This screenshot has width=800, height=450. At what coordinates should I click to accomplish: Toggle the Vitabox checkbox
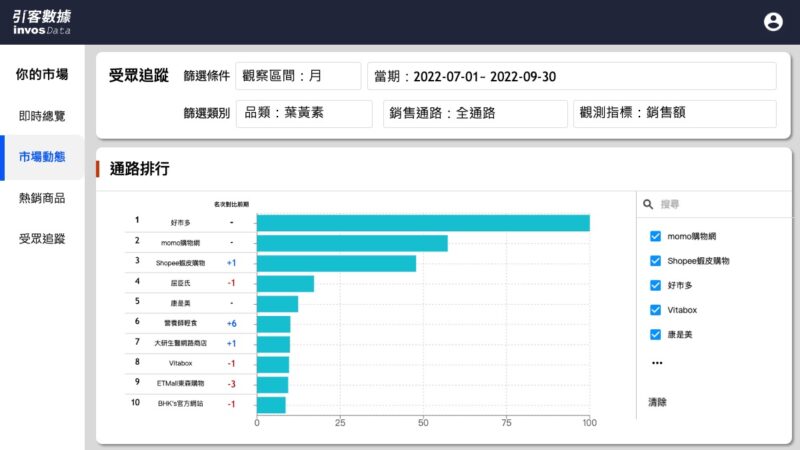point(656,310)
